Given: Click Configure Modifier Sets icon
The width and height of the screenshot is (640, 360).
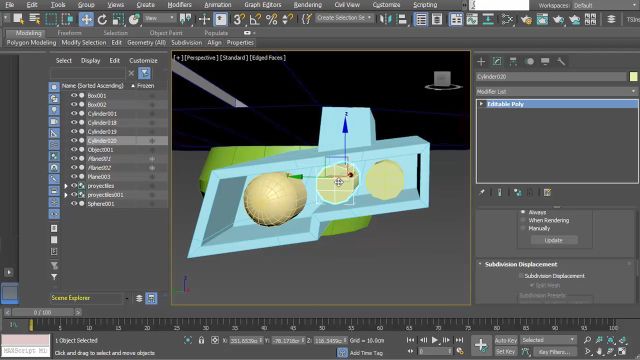Looking at the screenshot, I should [547, 192].
